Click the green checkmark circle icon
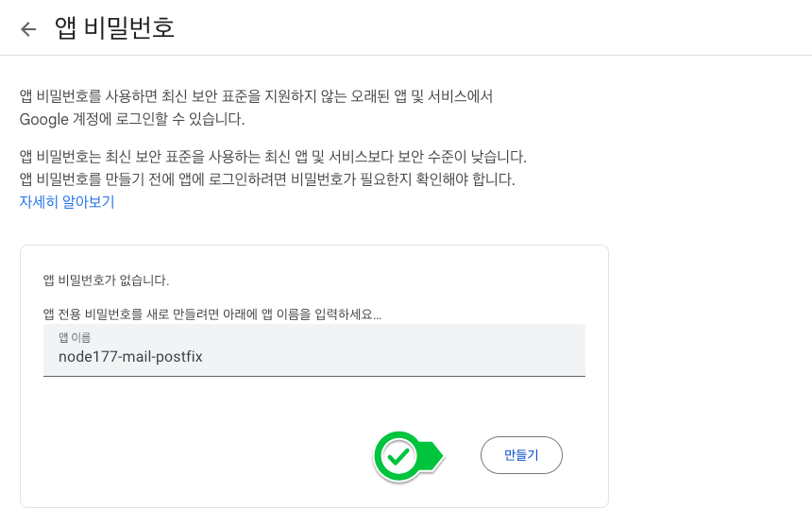This screenshot has width=812, height=509. (x=398, y=456)
